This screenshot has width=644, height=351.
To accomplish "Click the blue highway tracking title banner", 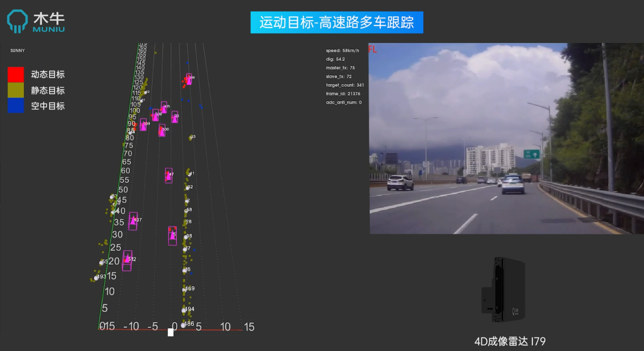I will click(337, 22).
